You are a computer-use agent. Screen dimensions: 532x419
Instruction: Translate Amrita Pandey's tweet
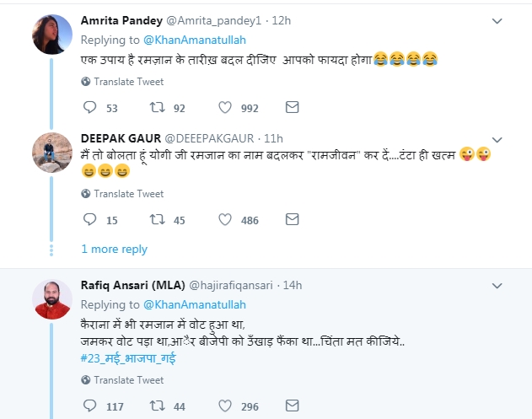[x=128, y=82]
